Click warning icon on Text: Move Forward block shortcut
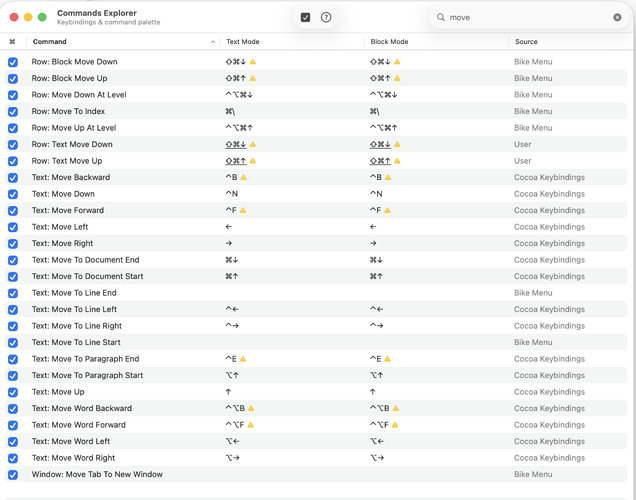Image resolution: width=636 pixels, height=500 pixels. point(388,211)
